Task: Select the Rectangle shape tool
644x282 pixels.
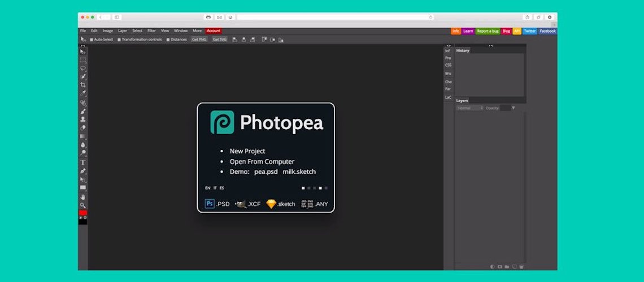Action: coord(83,188)
